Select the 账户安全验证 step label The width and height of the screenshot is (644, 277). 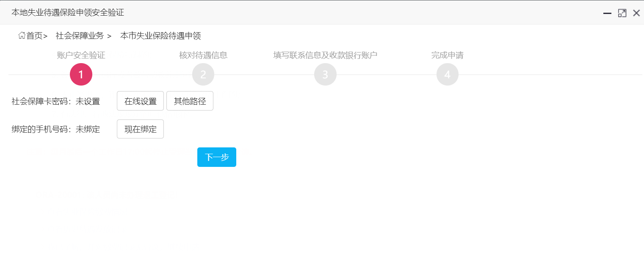coord(81,55)
